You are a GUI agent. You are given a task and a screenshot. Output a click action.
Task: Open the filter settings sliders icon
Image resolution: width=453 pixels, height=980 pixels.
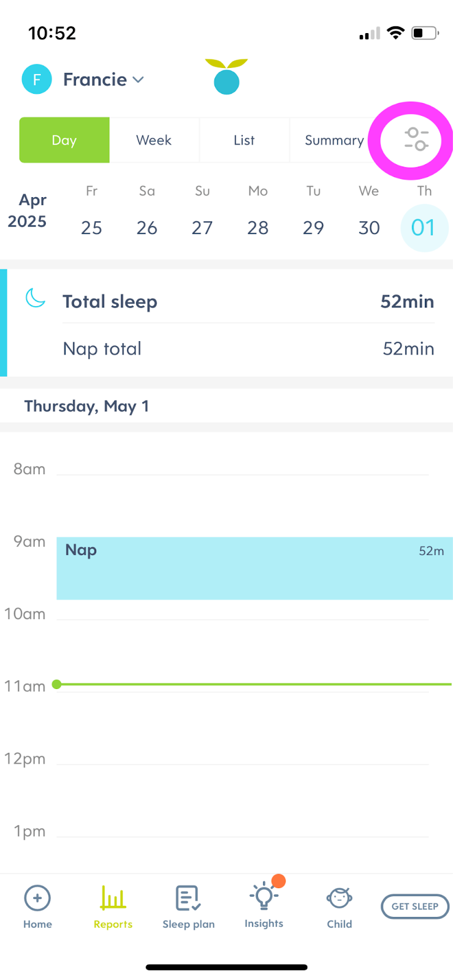pos(416,140)
